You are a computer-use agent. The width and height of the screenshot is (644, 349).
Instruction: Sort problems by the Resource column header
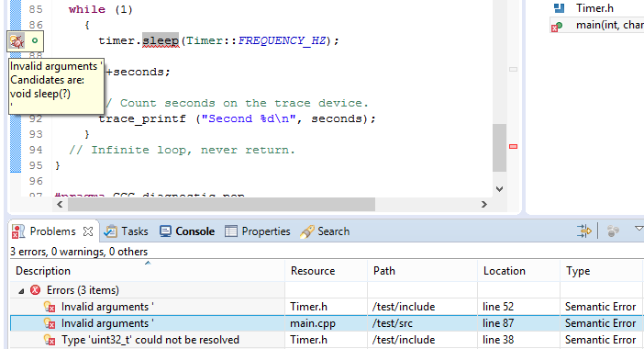[326, 271]
